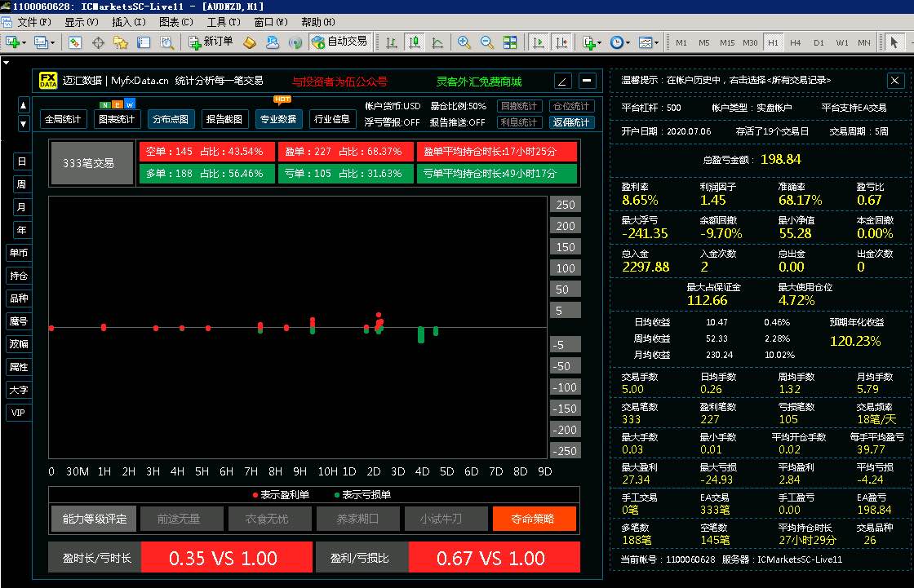Select the D1 timeframe
This screenshot has height=588, width=914.
[x=819, y=42]
